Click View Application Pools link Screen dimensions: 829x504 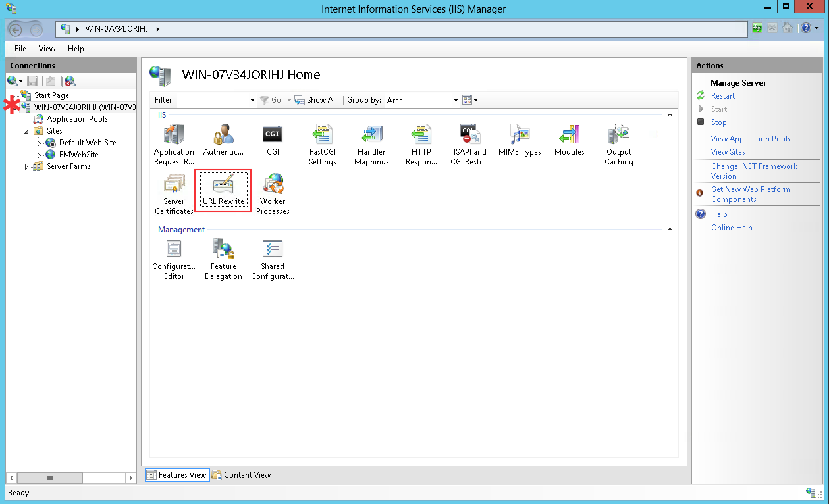click(x=751, y=139)
